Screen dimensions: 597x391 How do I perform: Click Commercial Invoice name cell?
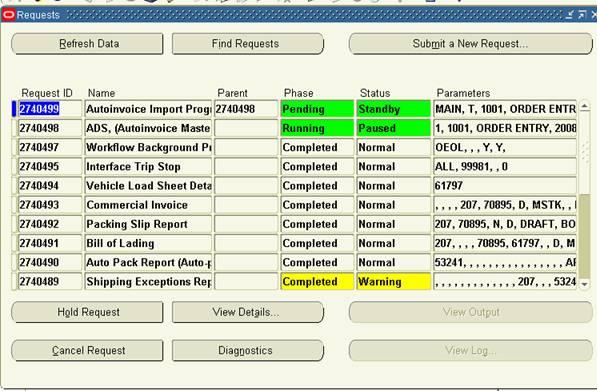click(x=148, y=205)
